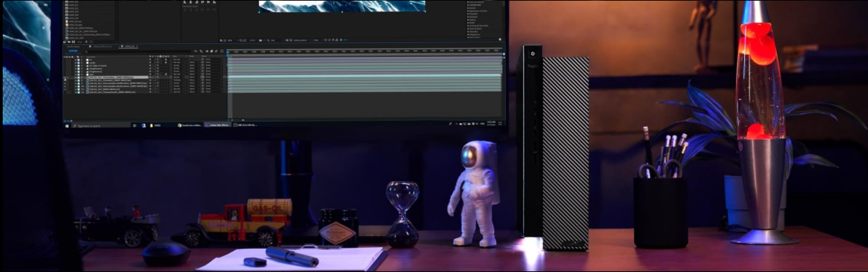Toggle adjustment layer switch on layer 6 DOF
This screenshot has height=272, width=868.
tap(166, 74)
